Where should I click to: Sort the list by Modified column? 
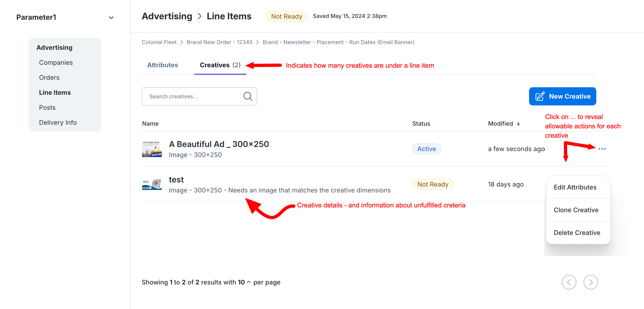[500, 124]
